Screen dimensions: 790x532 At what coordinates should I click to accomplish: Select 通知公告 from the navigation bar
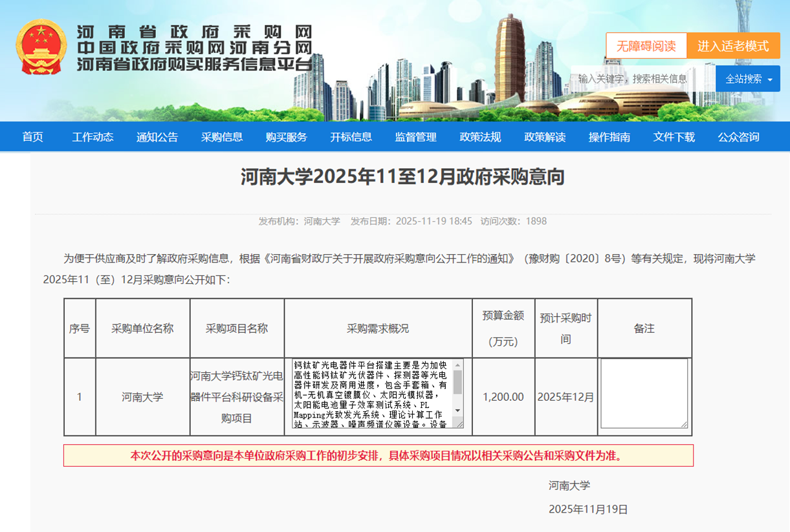pyautogui.click(x=157, y=137)
